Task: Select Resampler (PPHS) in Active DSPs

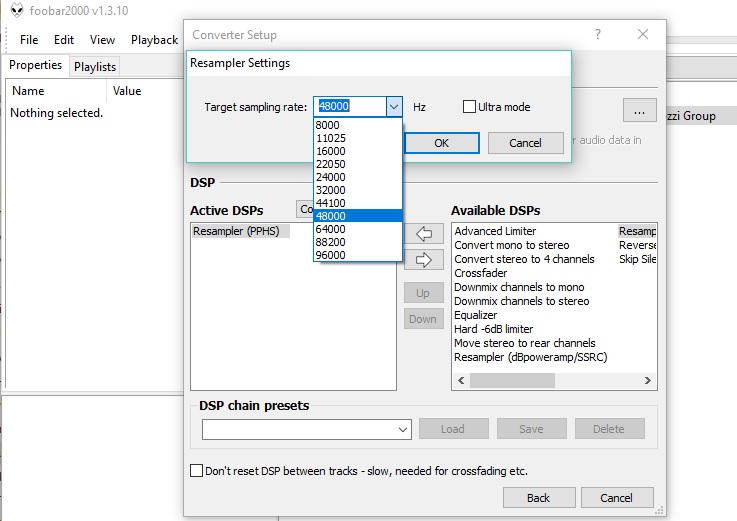Action: (240, 231)
